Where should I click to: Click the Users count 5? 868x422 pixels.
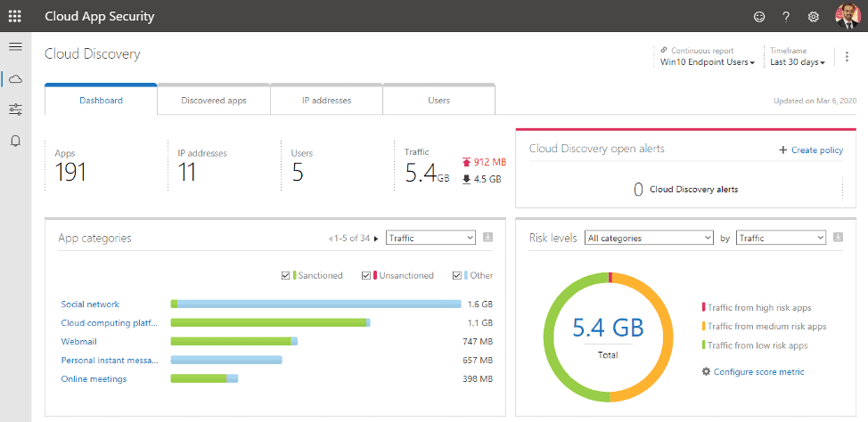[298, 173]
